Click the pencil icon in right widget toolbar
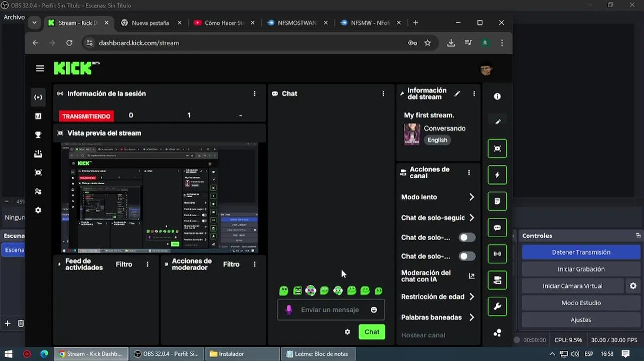This screenshot has height=361, width=644. [497, 121]
